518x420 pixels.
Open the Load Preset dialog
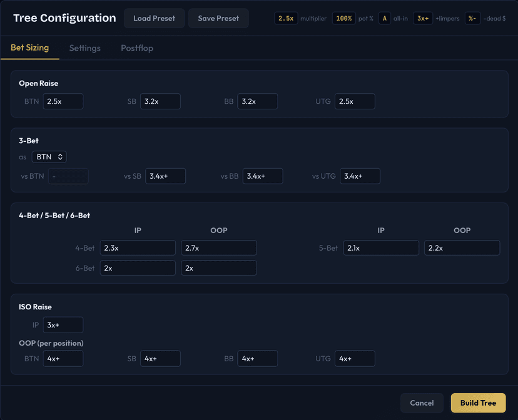click(154, 19)
